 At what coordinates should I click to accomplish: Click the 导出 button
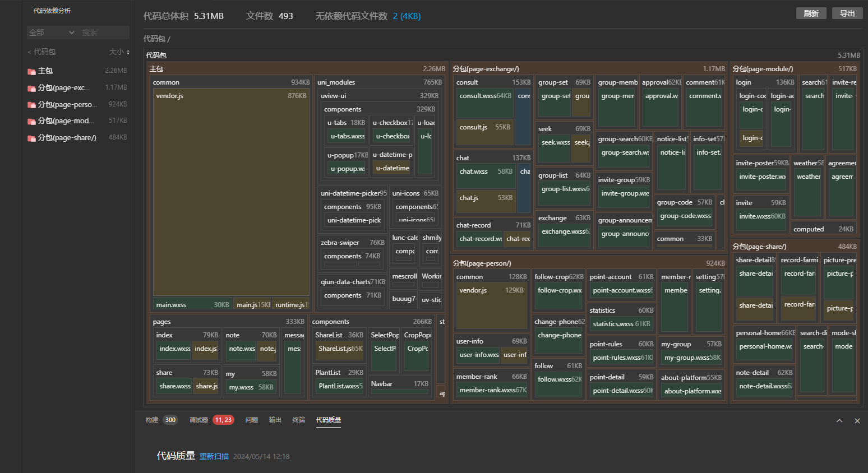[847, 13]
